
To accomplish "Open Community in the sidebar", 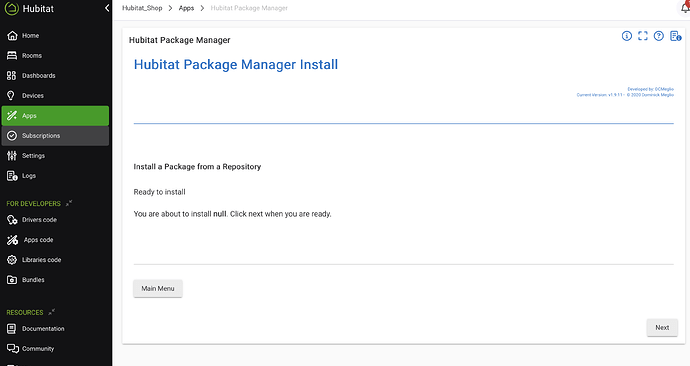I will click(x=55, y=349).
